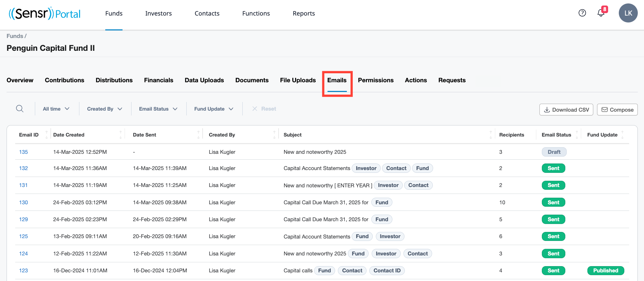Expand the Fund Update filter dropdown
The image size is (644, 281).
coord(214,109)
